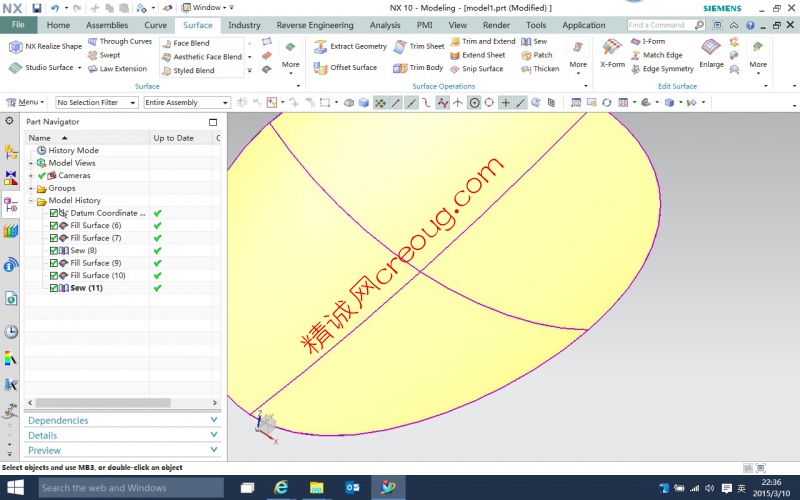This screenshot has height=500, width=800.
Task: Go to the Reverse Engineering tab
Action: (x=315, y=25)
